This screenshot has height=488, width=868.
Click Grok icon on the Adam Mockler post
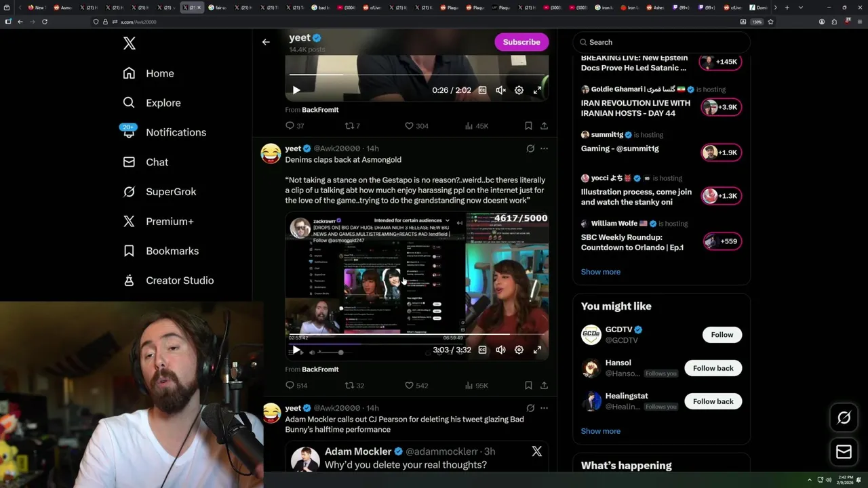tap(530, 408)
